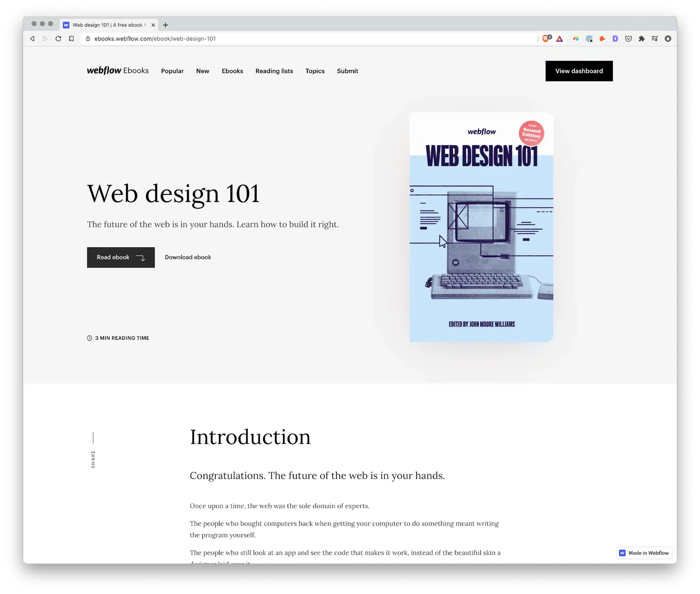Open the media playlist control icon
This screenshot has width=700, height=594.
(x=654, y=39)
